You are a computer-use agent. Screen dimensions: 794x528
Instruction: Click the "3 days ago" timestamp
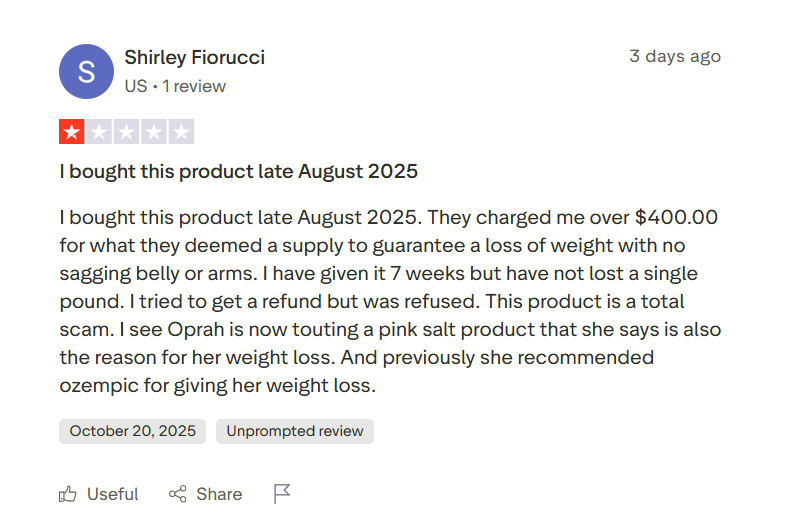tap(674, 56)
